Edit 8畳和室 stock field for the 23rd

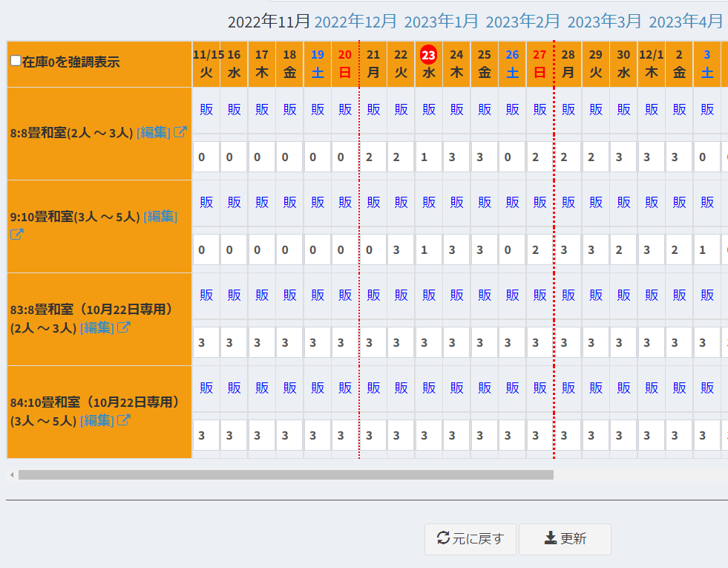coord(428,157)
